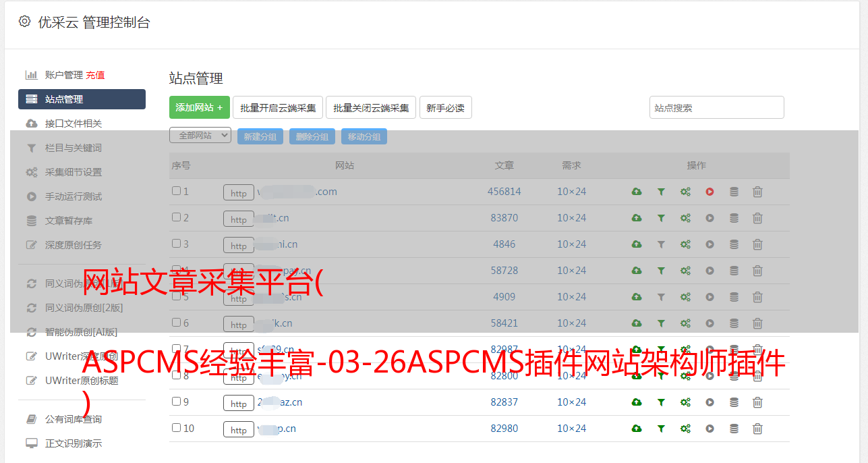Screen dimensions: 868x463
Task: Open the database icon in row 10
Action: (734, 429)
